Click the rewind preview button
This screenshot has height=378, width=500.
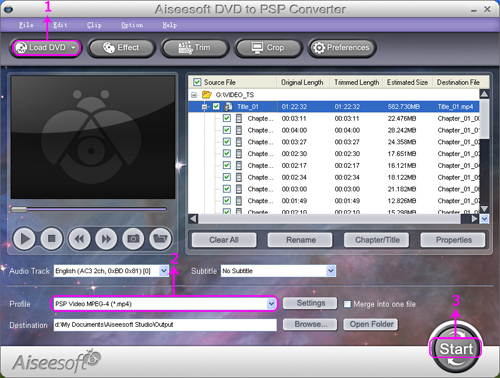[x=79, y=239]
